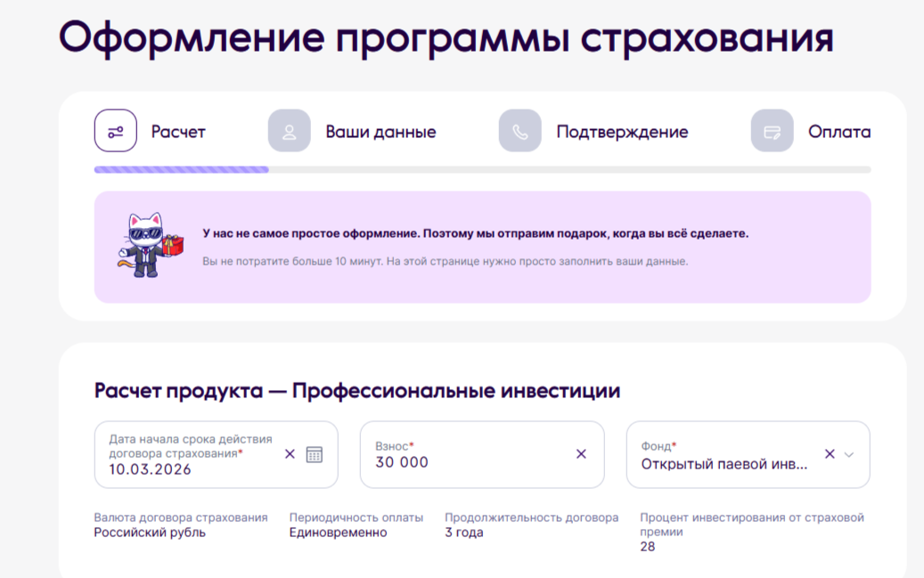Image resolution: width=924 pixels, height=578 pixels.
Task: Switch to the Подтверждение step label
Action: pos(622,132)
